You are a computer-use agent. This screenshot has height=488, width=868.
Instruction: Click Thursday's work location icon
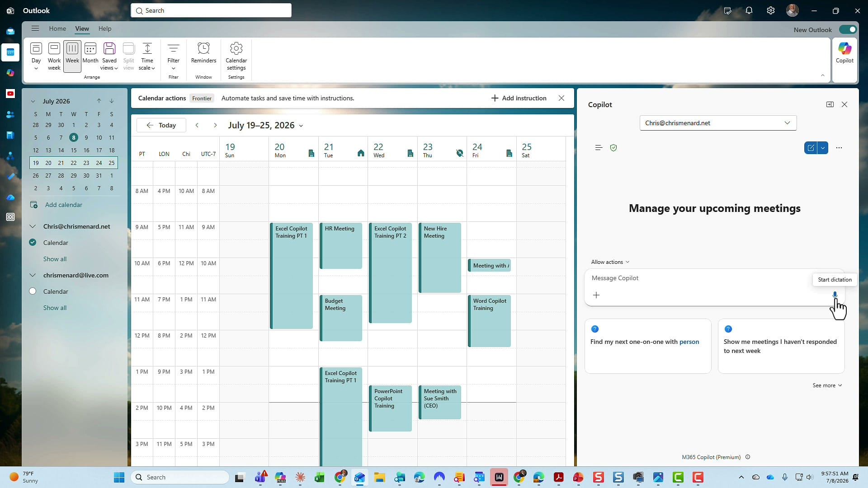pos(460,153)
